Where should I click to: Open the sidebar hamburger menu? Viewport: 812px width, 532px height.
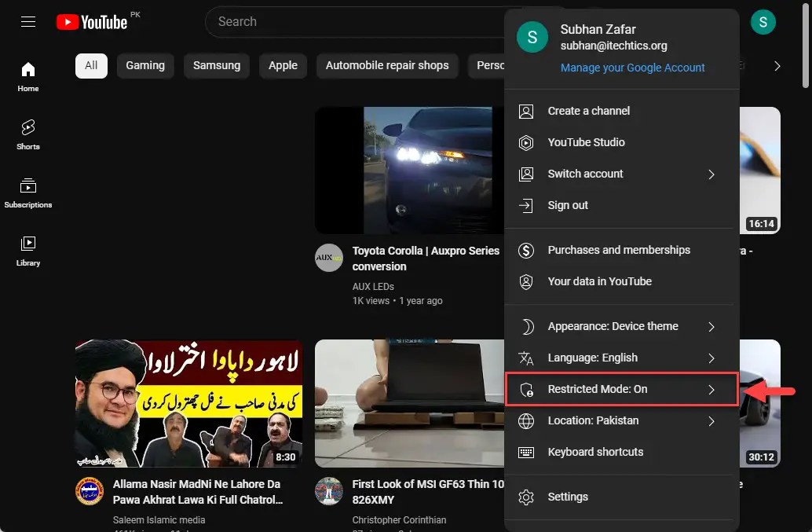(x=27, y=21)
